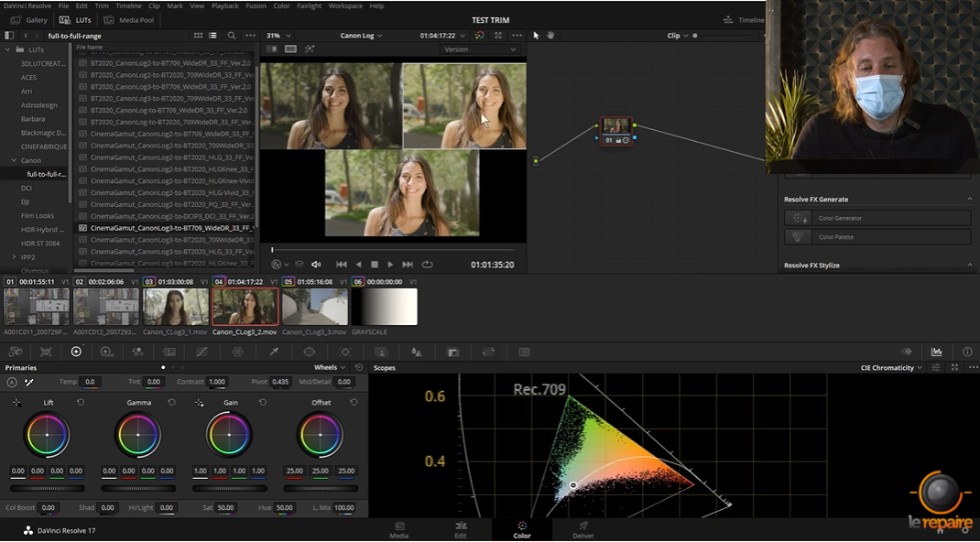
Task: Open the Tracker palette
Action: (x=345, y=352)
